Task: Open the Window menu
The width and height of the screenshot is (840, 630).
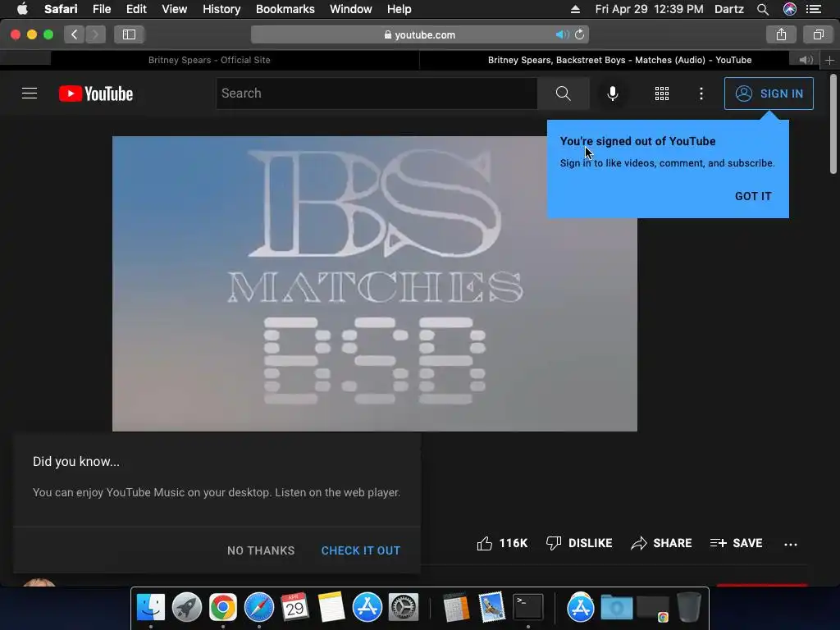Action: (x=351, y=9)
